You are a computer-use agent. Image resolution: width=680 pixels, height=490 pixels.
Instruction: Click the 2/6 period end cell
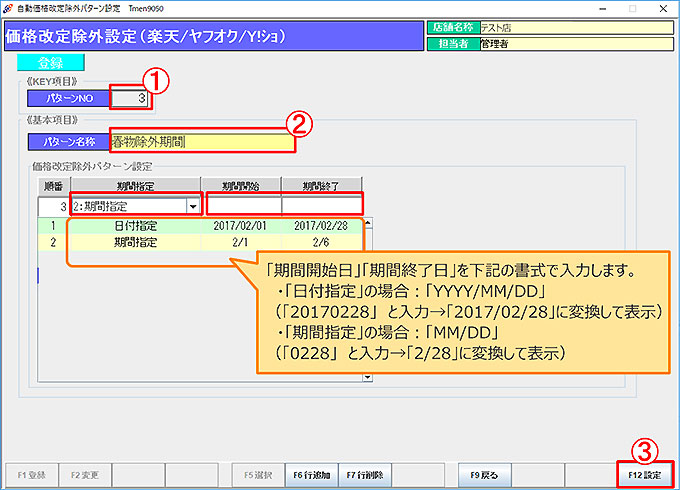pyautogui.click(x=321, y=242)
